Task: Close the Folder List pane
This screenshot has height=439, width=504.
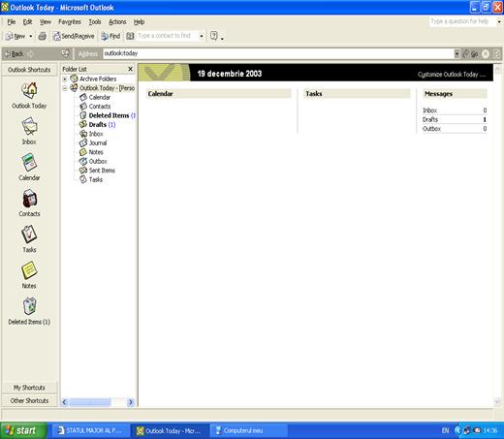Action: [130, 69]
